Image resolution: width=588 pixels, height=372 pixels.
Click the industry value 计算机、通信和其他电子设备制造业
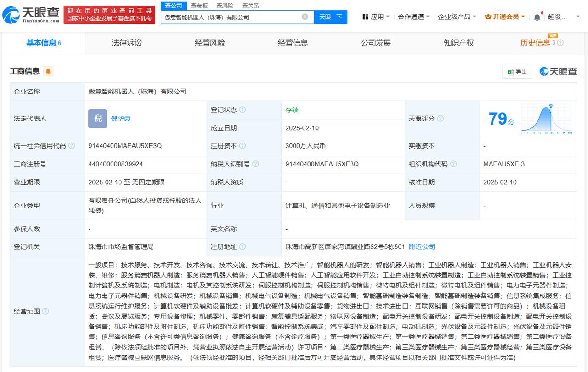click(x=338, y=206)
